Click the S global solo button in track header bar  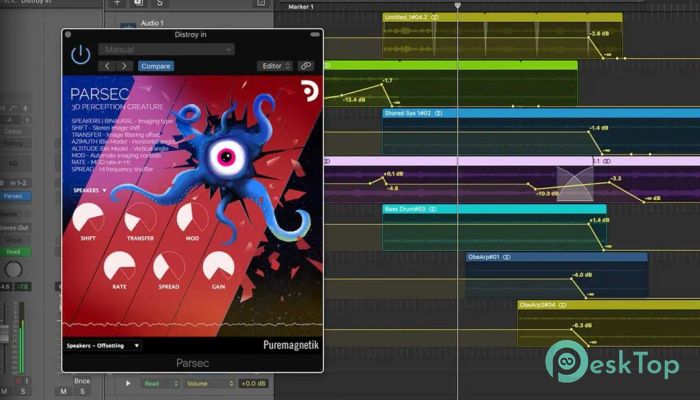pos(159,3)
